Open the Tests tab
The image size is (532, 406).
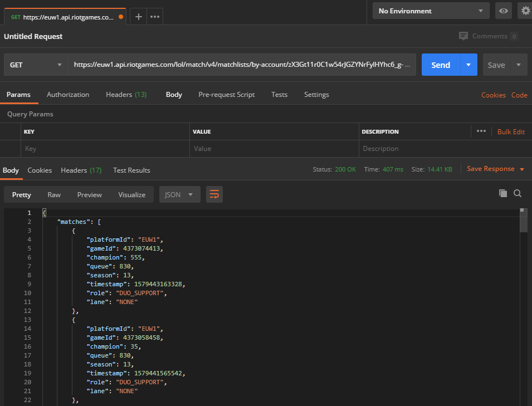click(x=279, y=95)
